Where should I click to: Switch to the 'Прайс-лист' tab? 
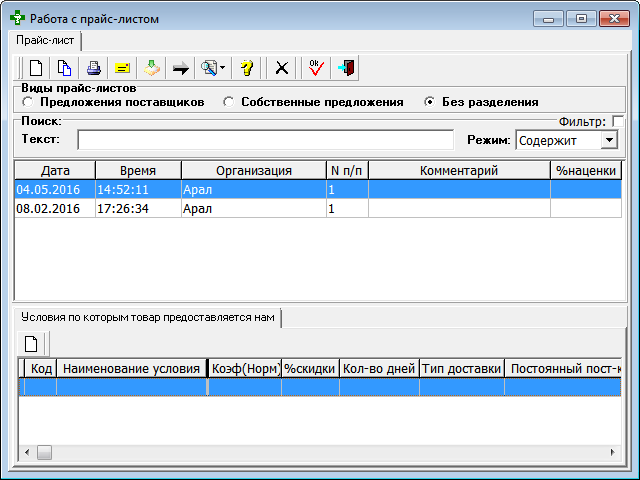(45, 40)
